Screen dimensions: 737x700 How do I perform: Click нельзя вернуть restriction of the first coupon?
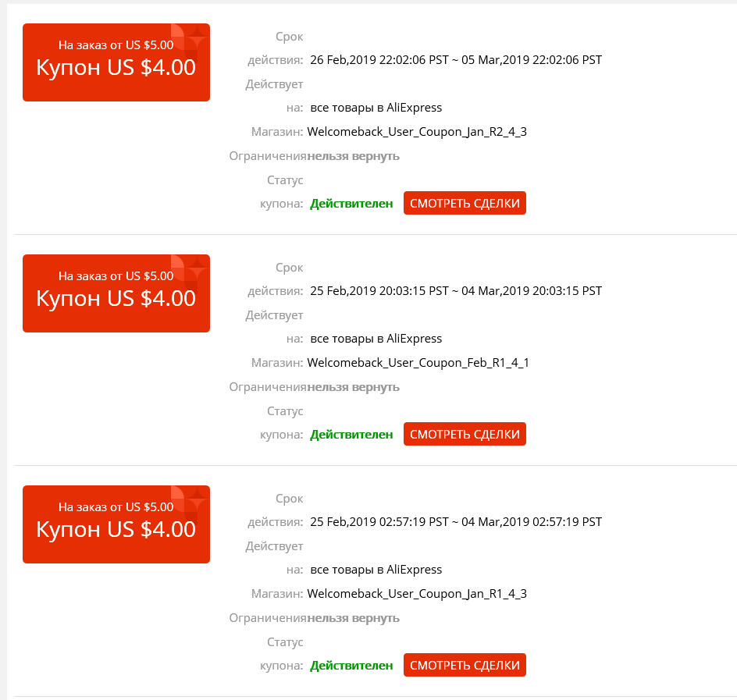tap(354, 156)
